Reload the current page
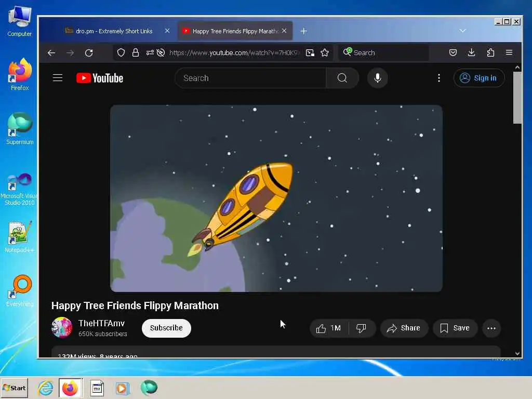 (x=89, y=52)
